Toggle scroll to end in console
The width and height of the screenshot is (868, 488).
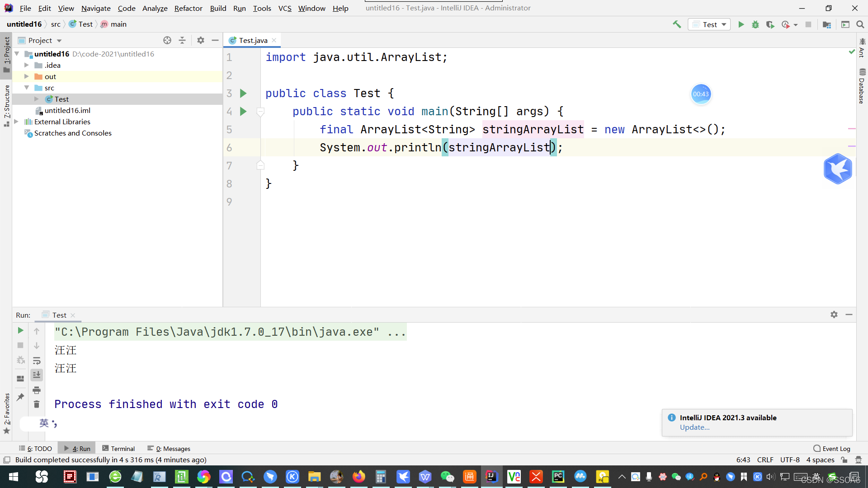(37, 375)
